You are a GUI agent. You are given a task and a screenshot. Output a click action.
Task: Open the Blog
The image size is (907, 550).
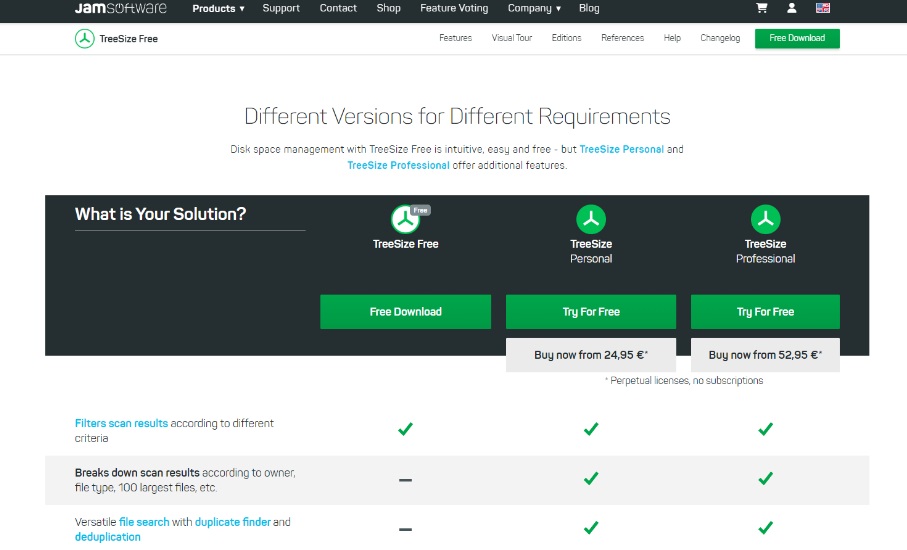pos(589,8)
